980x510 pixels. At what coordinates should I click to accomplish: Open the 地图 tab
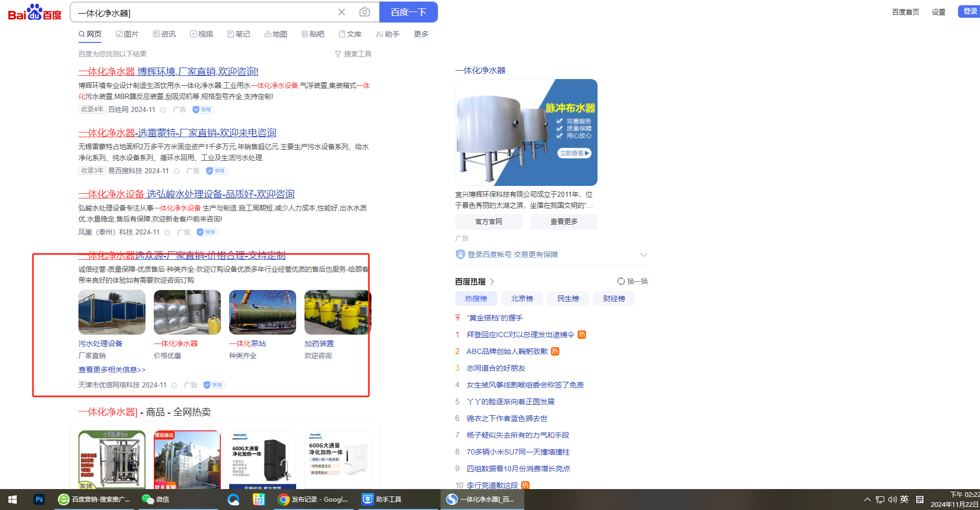click(276, 34)
